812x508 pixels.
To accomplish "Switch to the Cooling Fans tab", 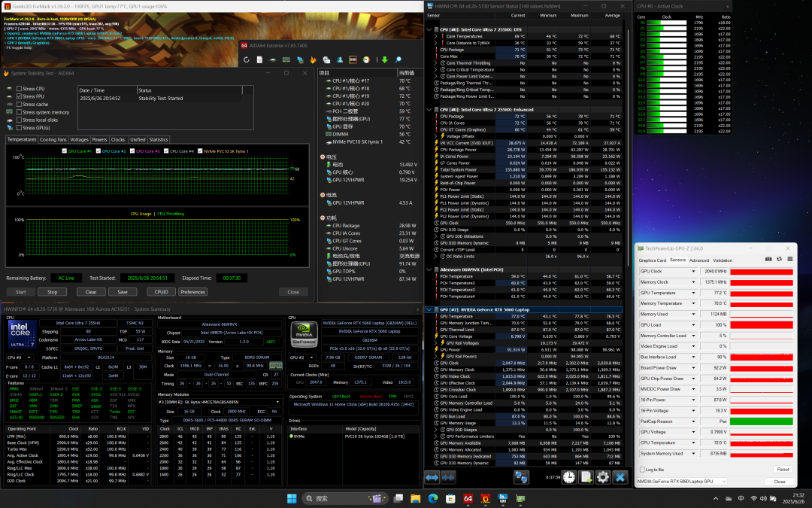I will click(53, 139).
